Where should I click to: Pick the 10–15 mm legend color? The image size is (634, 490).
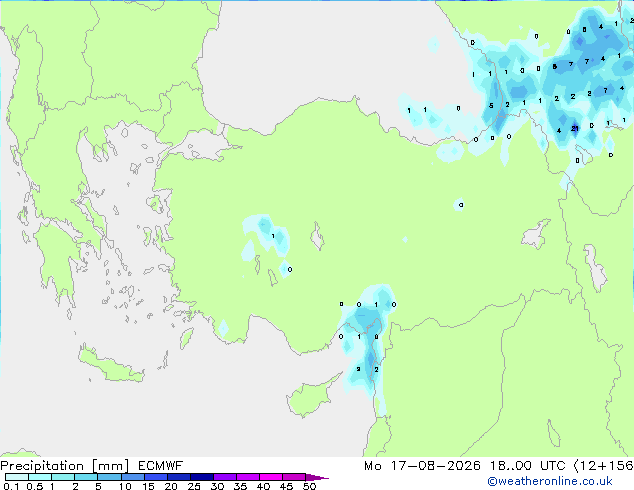[132, 477]
